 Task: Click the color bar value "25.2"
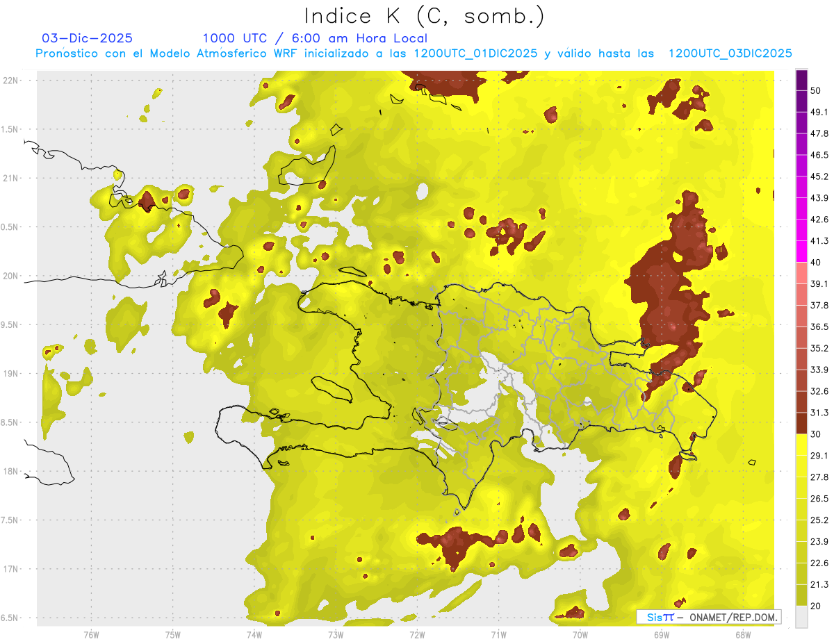(819, 520)
